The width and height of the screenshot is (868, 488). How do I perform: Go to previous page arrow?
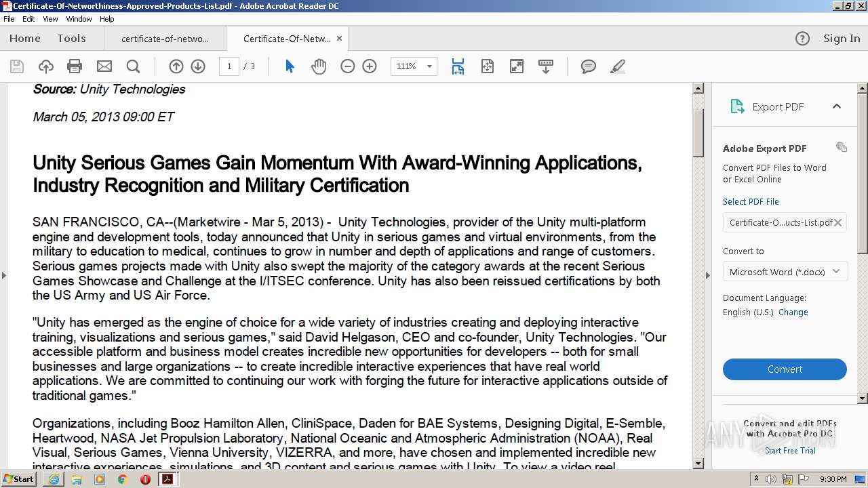coord(176,66)
